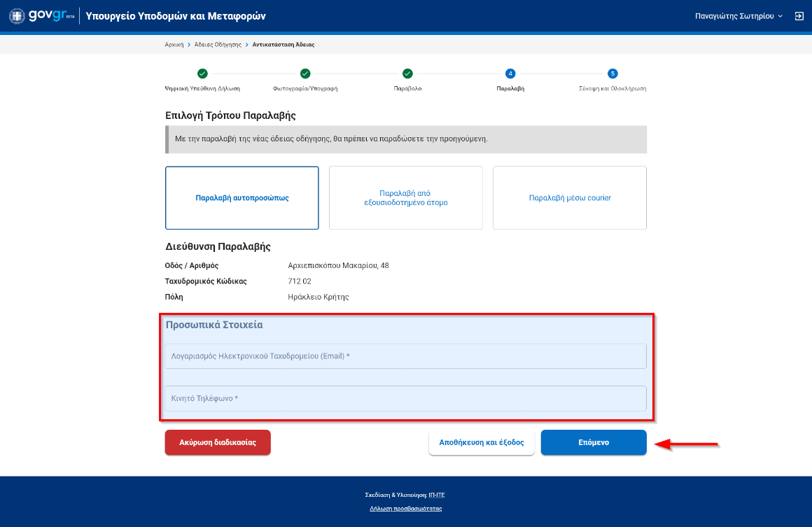Open the Παναγιώτης Σωτηρίου user menu
The width and height of the screenshot is (812, 527).
(738, 16)
